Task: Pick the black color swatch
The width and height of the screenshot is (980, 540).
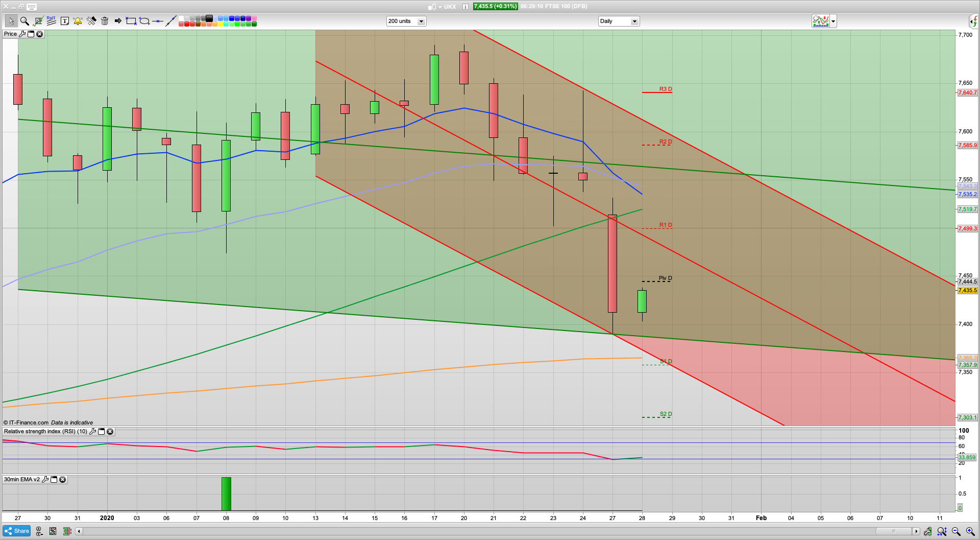Action: [209, 18]
